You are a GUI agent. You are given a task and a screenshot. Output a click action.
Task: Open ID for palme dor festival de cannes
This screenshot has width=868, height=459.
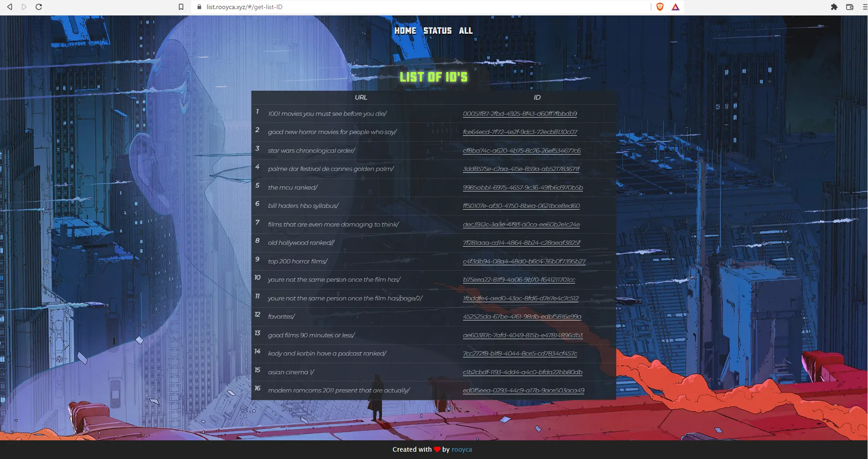pos(521,169)
